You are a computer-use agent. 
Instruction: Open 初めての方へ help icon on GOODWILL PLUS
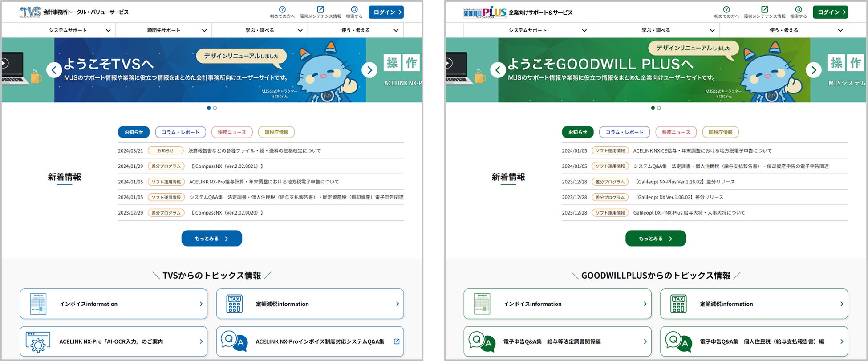(x=726, y=10)
